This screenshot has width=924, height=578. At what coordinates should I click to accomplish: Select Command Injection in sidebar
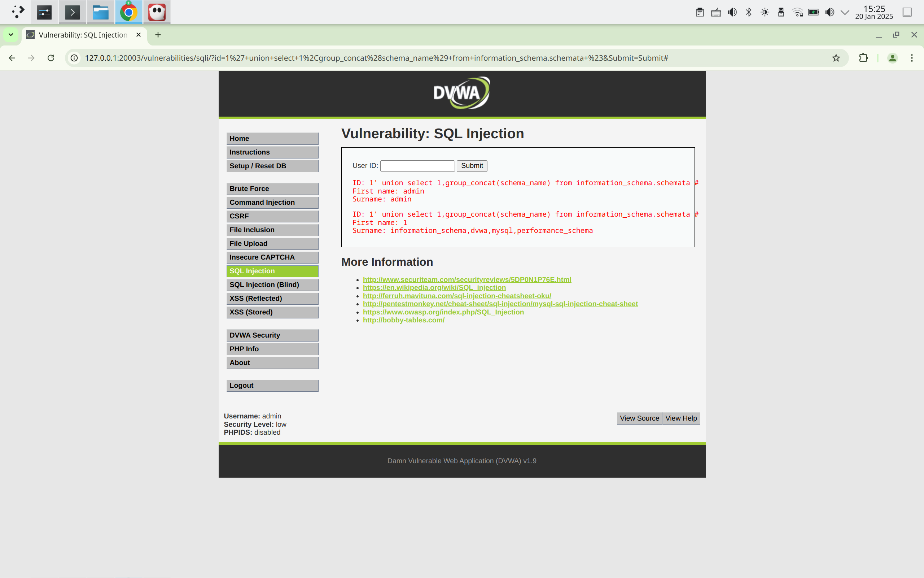click(272, 202)
